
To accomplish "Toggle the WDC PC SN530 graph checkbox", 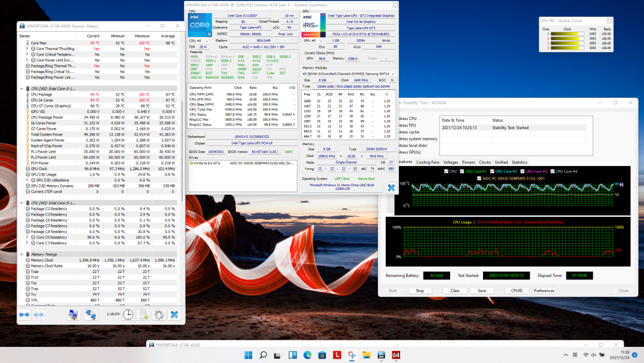I will click(x=479, y=179).
